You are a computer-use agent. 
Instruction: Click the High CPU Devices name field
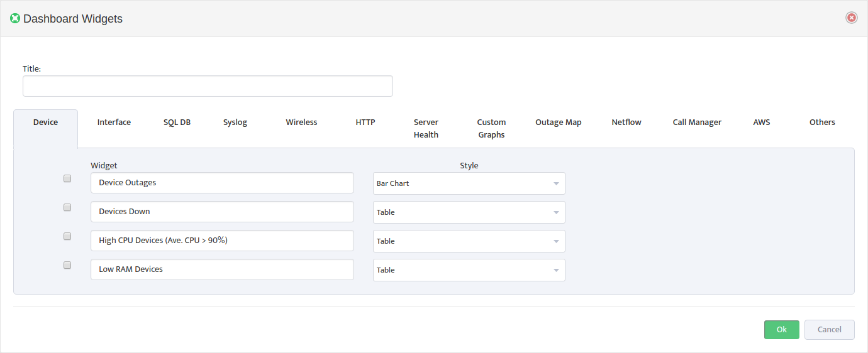[x=222, y=241]
